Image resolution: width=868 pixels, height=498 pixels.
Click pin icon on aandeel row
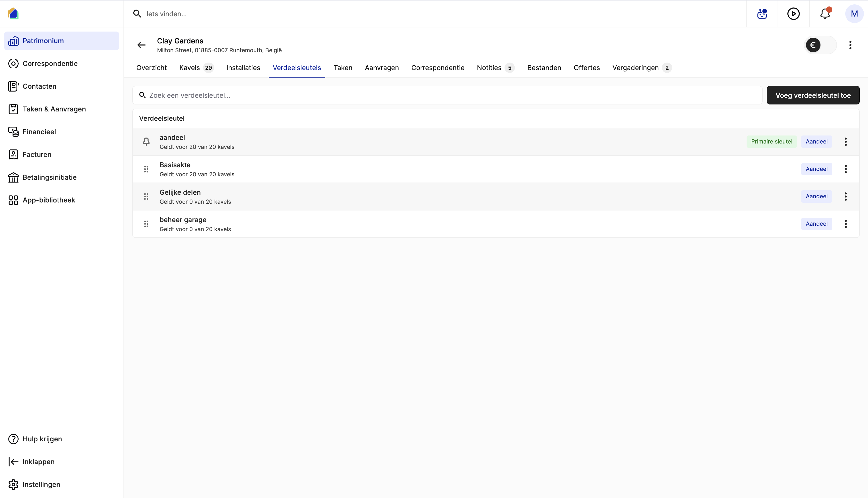pos(146,142)
